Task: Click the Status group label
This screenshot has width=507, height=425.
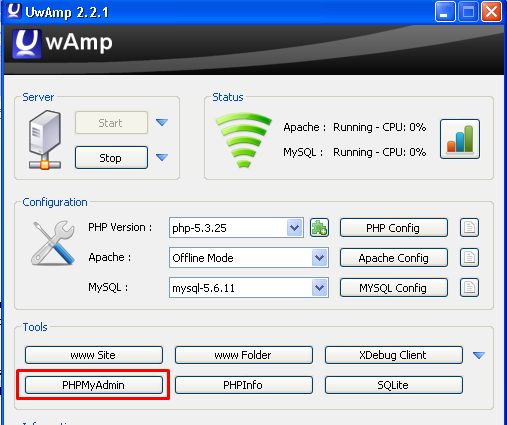Action: (228, 97)
